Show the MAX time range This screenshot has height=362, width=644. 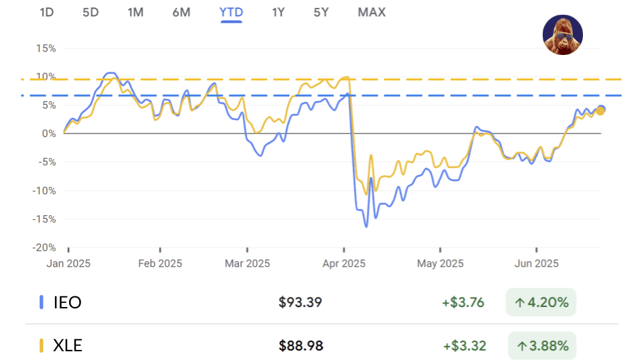[372, 12]
